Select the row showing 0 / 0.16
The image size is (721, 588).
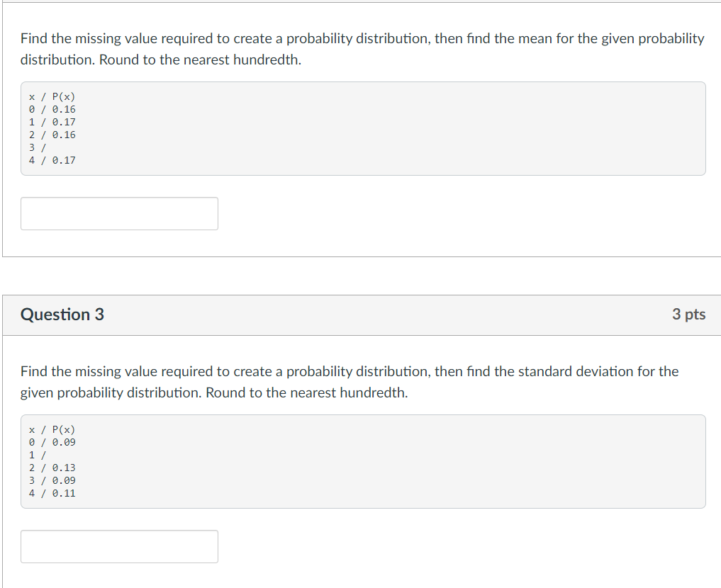coord(52,109)
